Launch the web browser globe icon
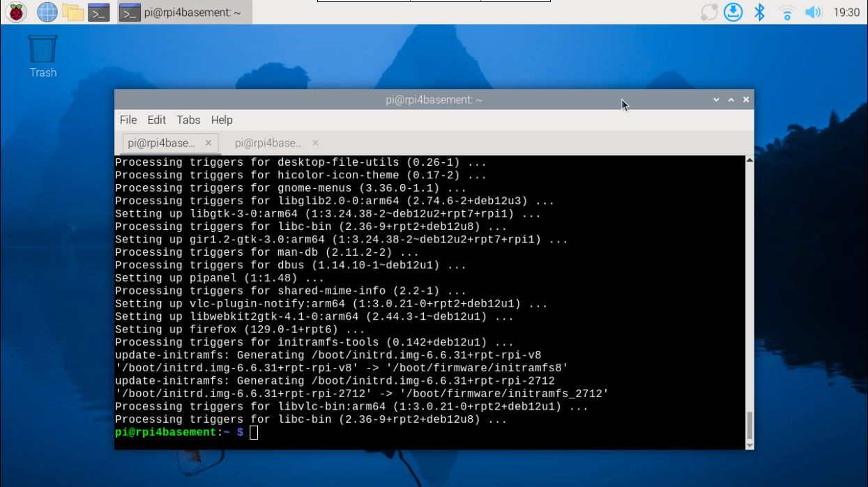The width and height of the screenshot is (868, 487). click(x=47, y=12)
